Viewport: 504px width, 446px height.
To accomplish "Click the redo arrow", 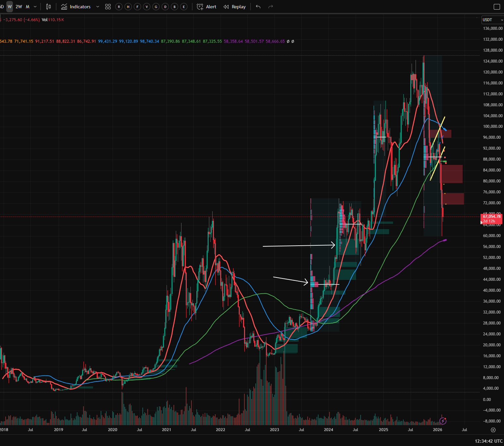I will (271, 7).
